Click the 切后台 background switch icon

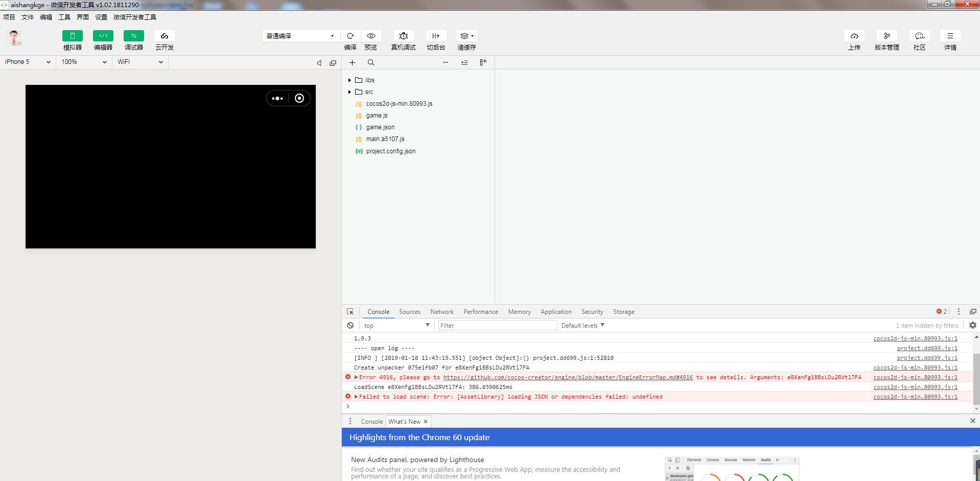tap(436, 36)
